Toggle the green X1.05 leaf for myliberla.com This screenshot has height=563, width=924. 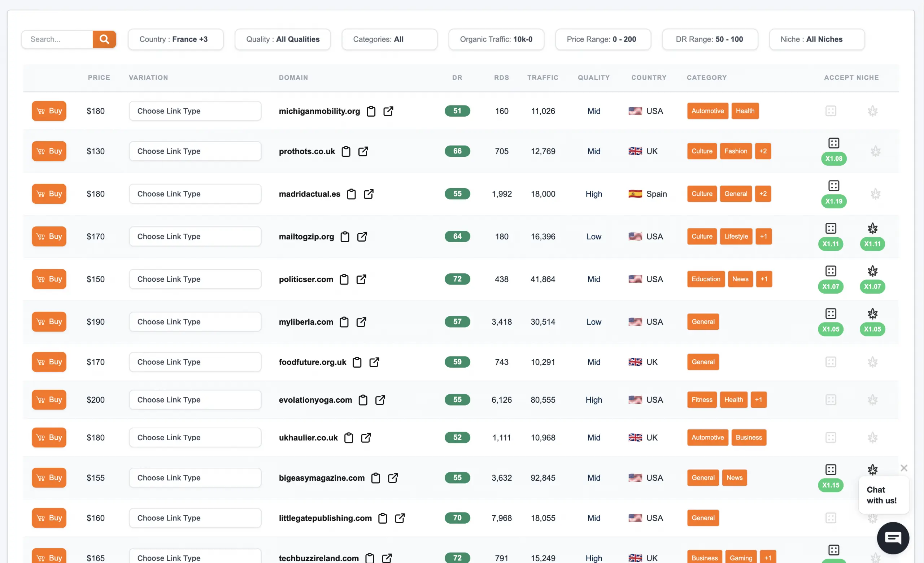coord(872,329)
